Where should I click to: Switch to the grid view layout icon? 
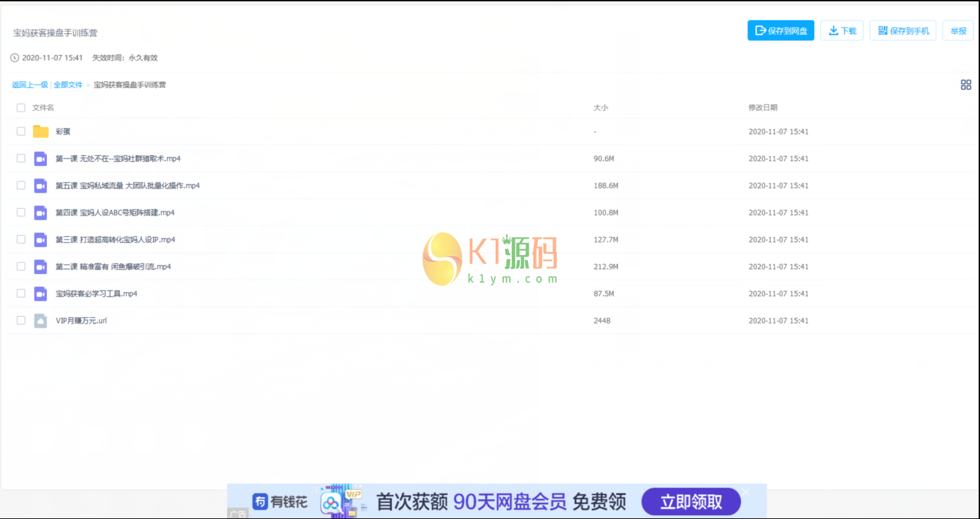click(x=966, y=85)
